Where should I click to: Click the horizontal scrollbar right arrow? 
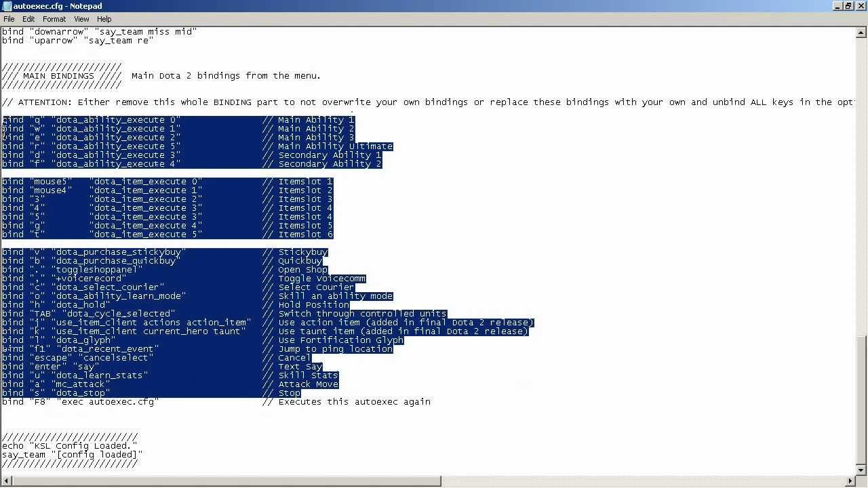(850, 481)
